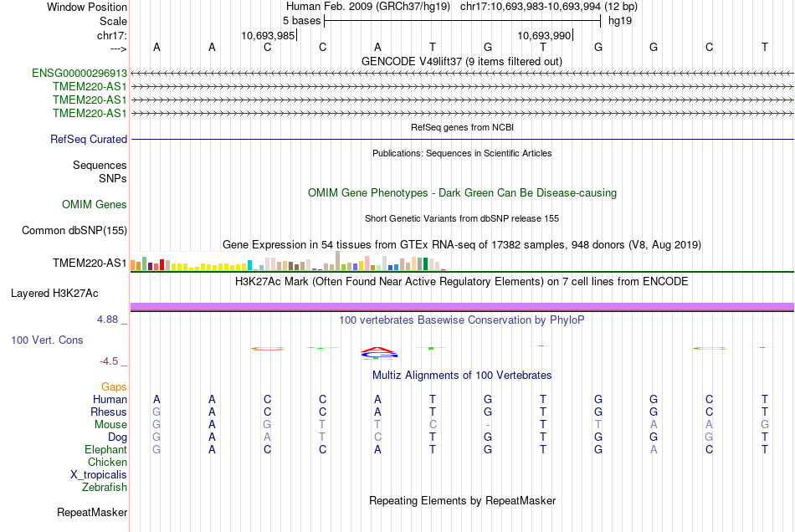Open the H3K27Ac Mark ENCODE track title
The image size is (795, 532).
click(462, 281)
